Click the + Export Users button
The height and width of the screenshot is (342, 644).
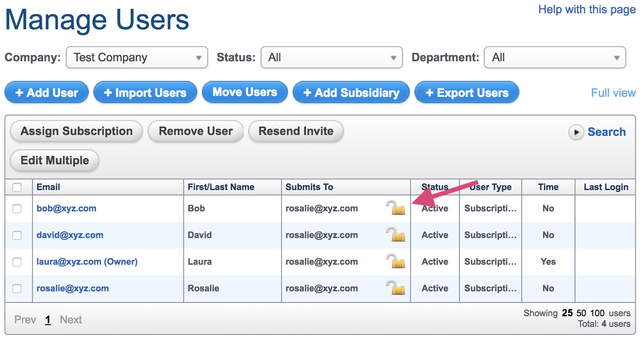(467, 92)
